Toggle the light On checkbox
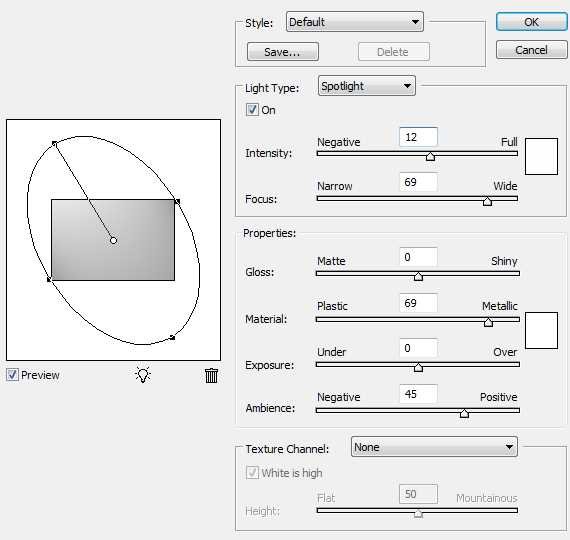The image size is (570, 540). [x=252, y=109]
